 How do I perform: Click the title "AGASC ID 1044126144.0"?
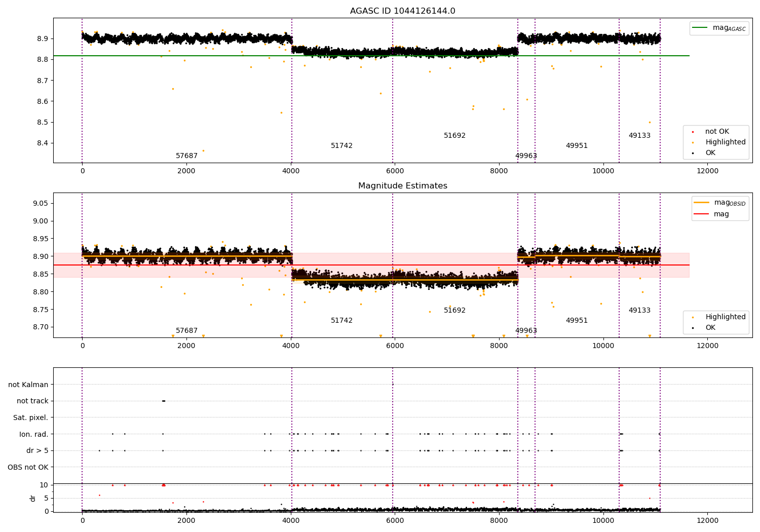(x=402, y=11)
